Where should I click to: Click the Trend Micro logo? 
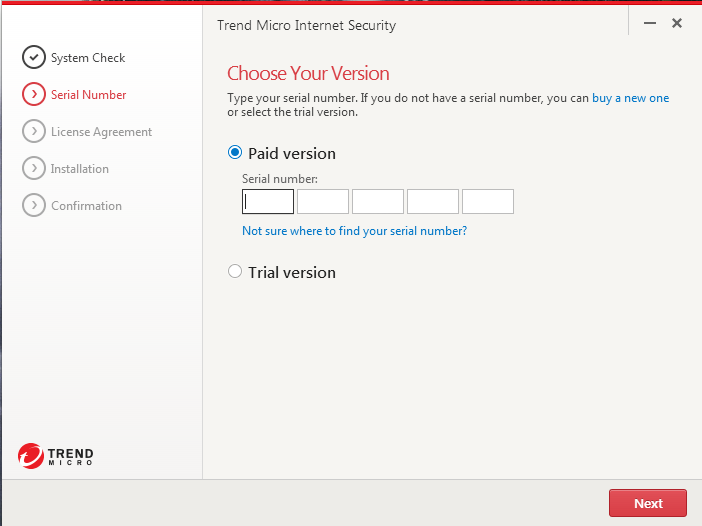tap(56, 456)
